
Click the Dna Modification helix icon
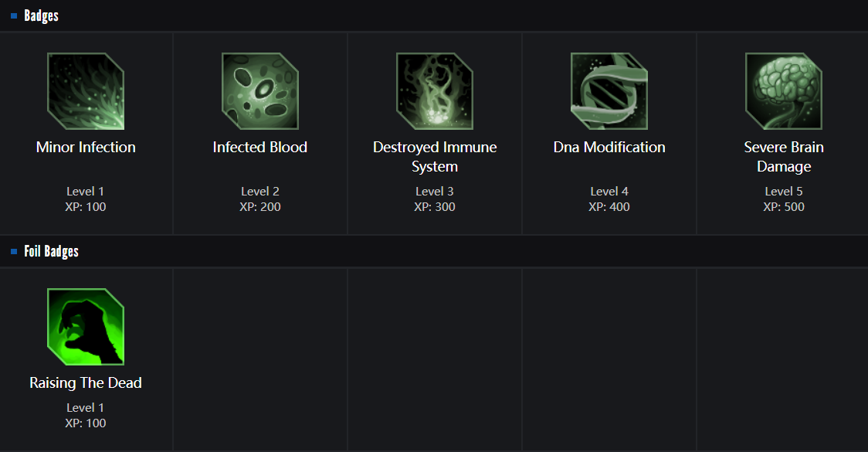click(x=609, y=91)
